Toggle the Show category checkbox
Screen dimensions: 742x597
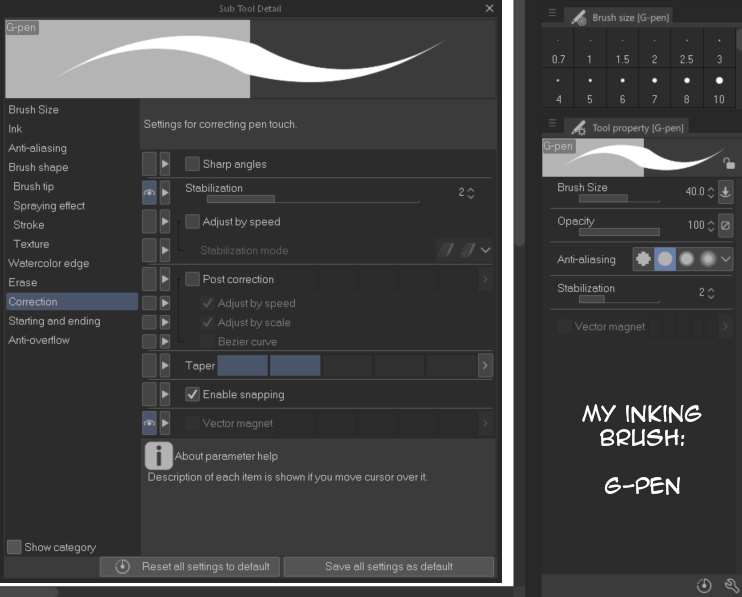tap(14, 547)
